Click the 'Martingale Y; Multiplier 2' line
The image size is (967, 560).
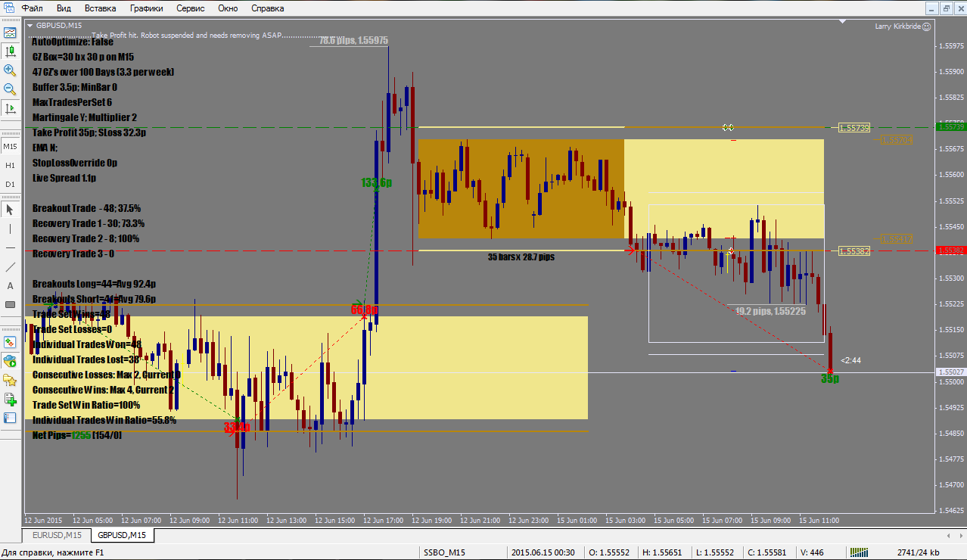[x=85, y=117]
